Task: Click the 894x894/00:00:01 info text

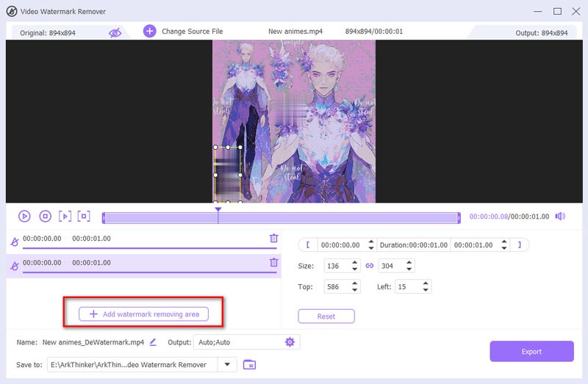Action: click(374, 32)
